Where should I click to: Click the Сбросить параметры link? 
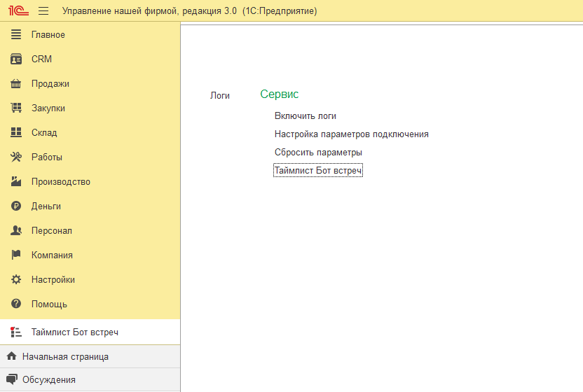point(318,153)
